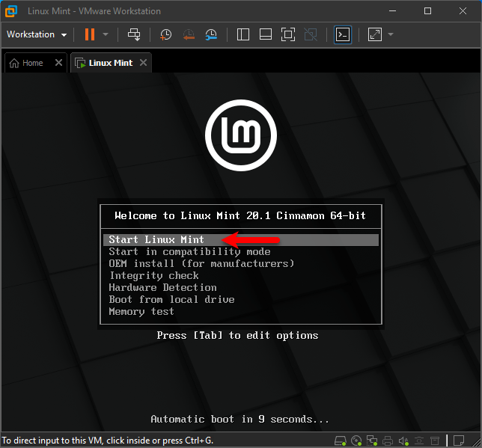Toggle the thumbnail bar view
This screenshot has height=448, width=482.
tap(265, 34)
